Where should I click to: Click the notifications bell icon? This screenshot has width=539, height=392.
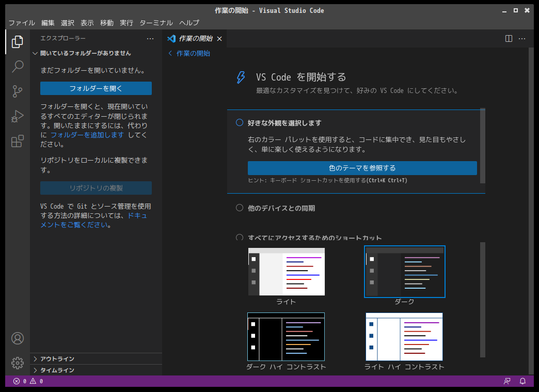pos(522,381)
